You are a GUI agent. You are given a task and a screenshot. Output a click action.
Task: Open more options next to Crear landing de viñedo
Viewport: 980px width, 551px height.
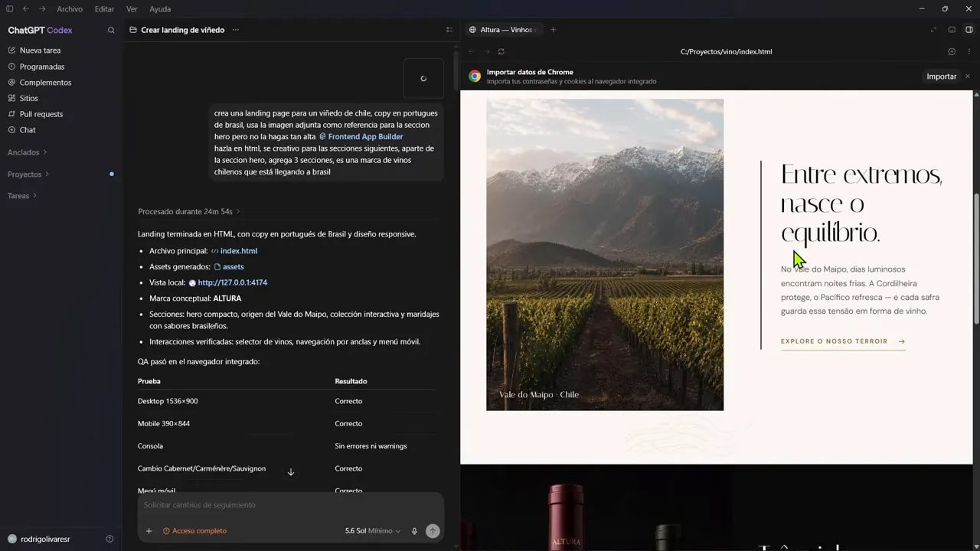tap(235, 30)
